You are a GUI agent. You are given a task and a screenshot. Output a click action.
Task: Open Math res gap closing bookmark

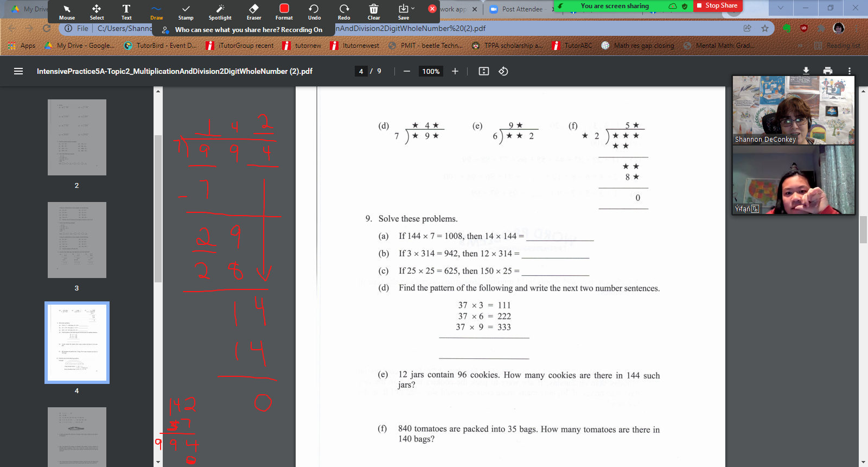pos(638,46)
